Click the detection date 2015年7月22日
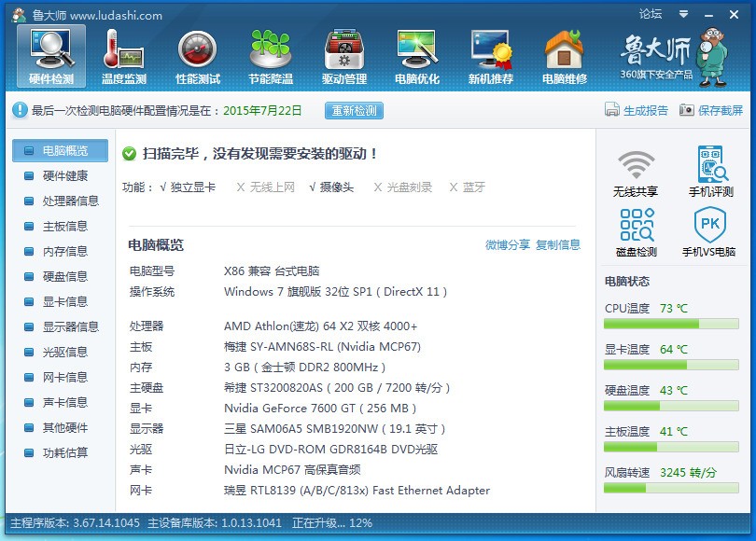The width and height of the screenshot is (756, 541). coord(262,110)
